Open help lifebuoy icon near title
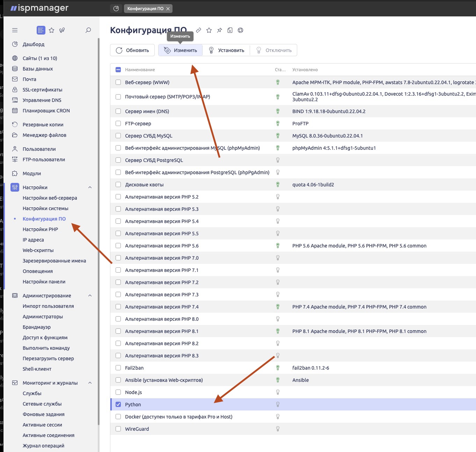 pyautogui.click(x=240, y=30)
